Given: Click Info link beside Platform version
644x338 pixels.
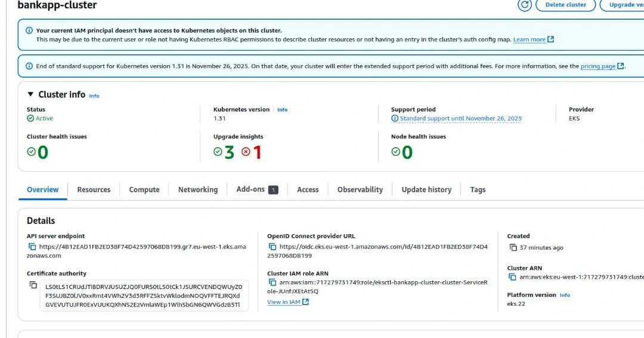Looking at the screenshot, I should 565,295.
